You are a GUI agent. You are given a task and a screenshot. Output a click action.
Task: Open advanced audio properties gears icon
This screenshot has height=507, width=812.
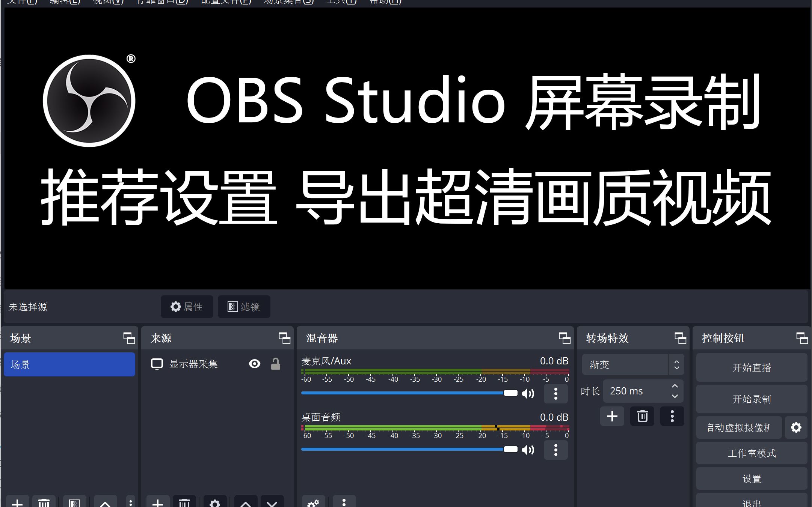click(x=313, y=502)
